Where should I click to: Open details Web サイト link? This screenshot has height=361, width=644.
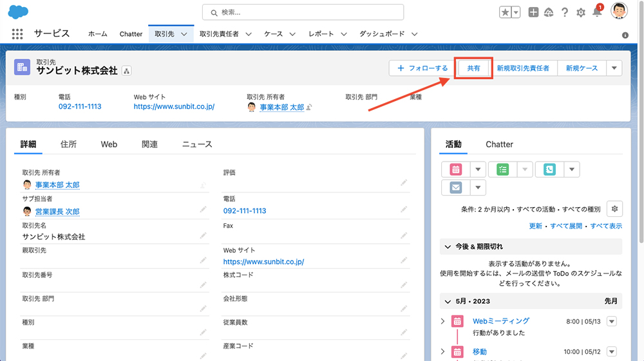(263, 262)
